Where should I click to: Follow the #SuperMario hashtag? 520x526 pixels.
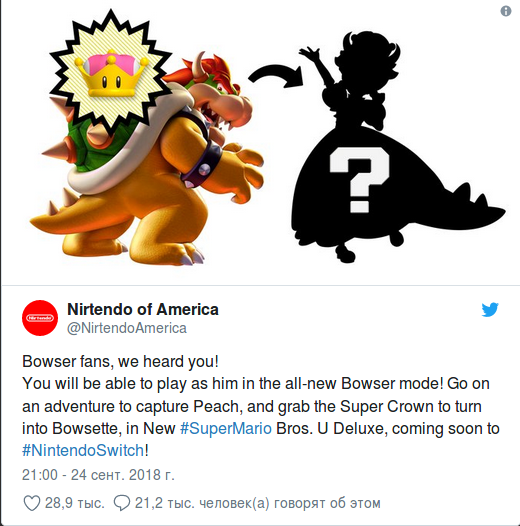(x=226, y=428)
